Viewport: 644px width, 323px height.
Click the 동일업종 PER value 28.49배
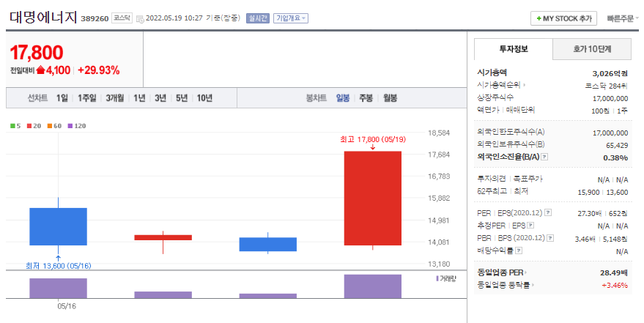click(614, 272)
